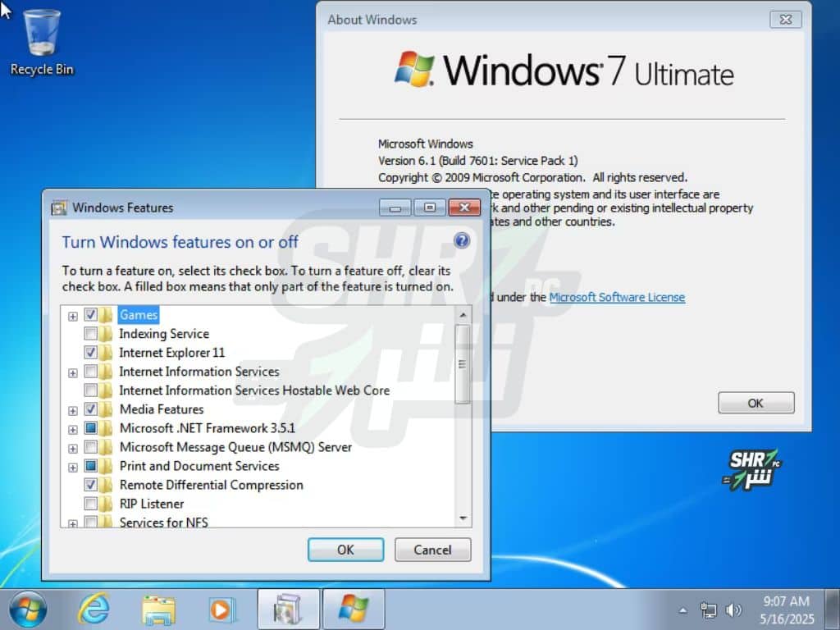This screenshot has width=840, height=630.
Task: Click the blue help question mark icon
Action: pyautogui.click(x=462, y=240)
